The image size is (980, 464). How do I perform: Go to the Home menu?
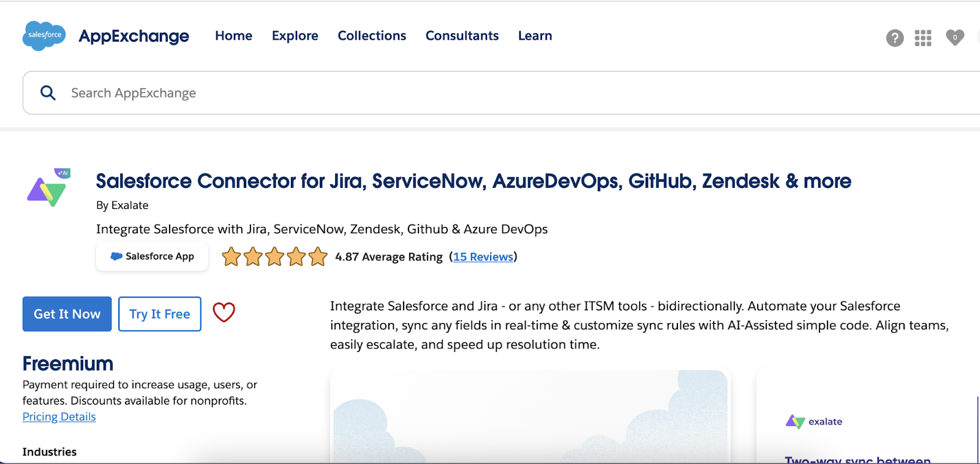[x=233, y=36]
